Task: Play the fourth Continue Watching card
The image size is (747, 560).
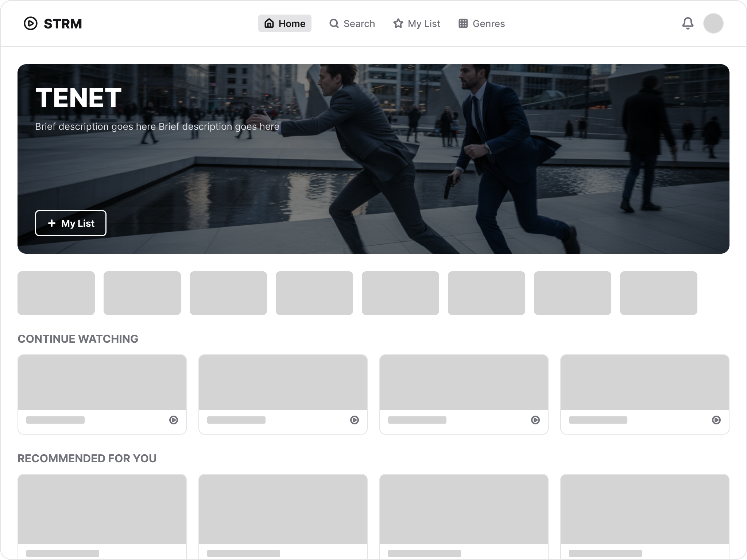Action: click(x=716, y=420)
